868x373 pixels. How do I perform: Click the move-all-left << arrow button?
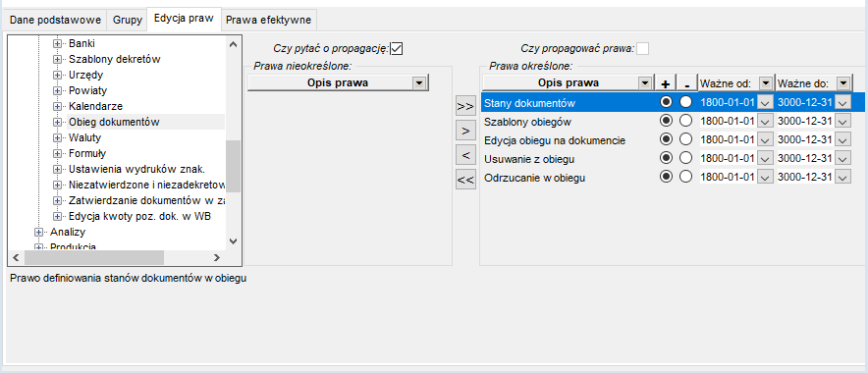pyautogui.click(x=465, y=180)
